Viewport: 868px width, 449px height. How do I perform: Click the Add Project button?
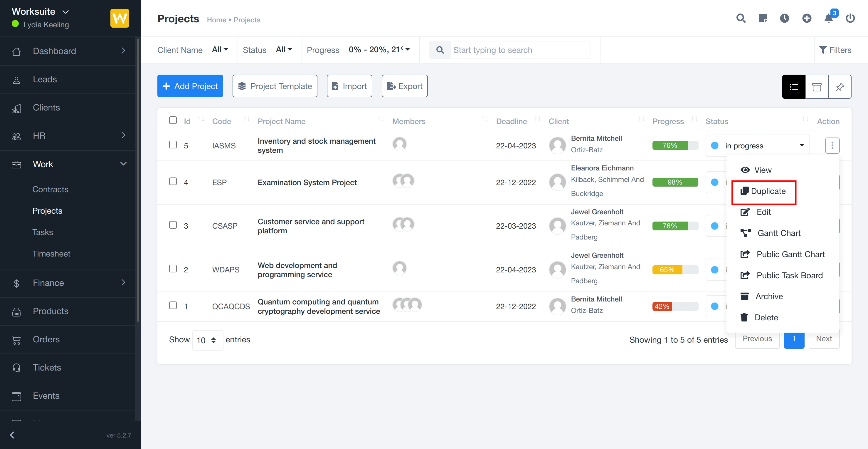coord(190,86)
